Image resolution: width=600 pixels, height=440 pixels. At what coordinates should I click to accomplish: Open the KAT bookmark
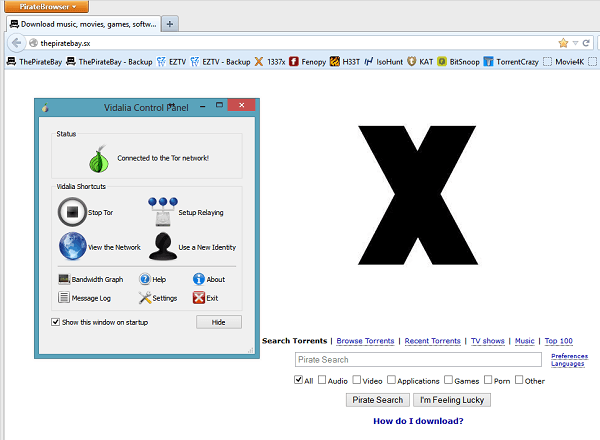point(420,62)
